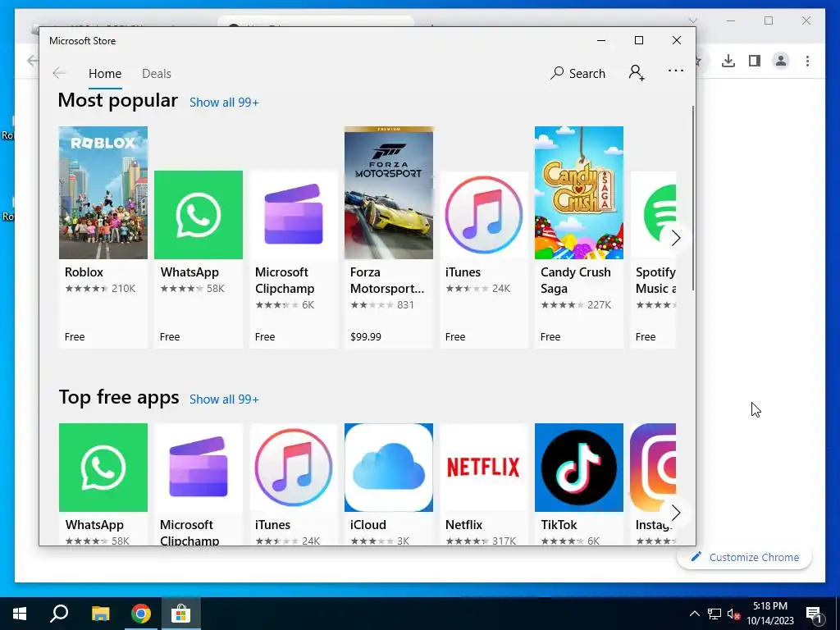Open WhatsApp icon in Top free apps

[103, 468]
